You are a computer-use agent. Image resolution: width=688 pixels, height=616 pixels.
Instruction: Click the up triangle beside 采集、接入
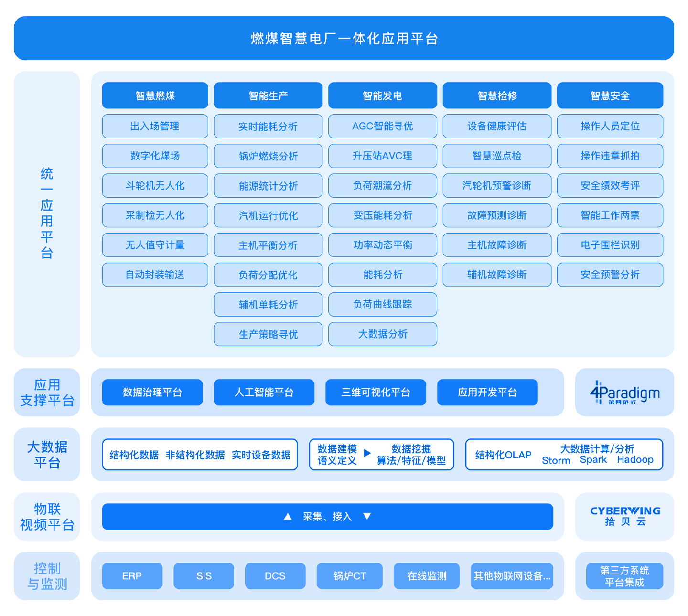[x=288, y=516]
